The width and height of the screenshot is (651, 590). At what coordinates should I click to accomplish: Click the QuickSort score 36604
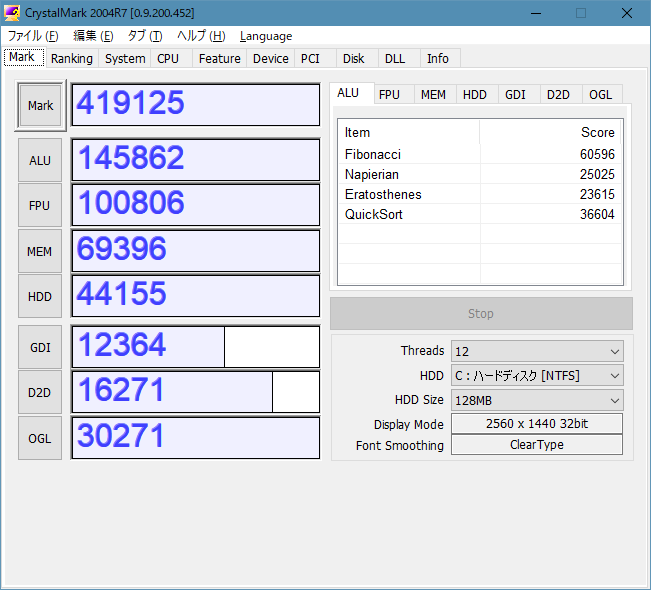pyautogui.click(x=597, y=214)
